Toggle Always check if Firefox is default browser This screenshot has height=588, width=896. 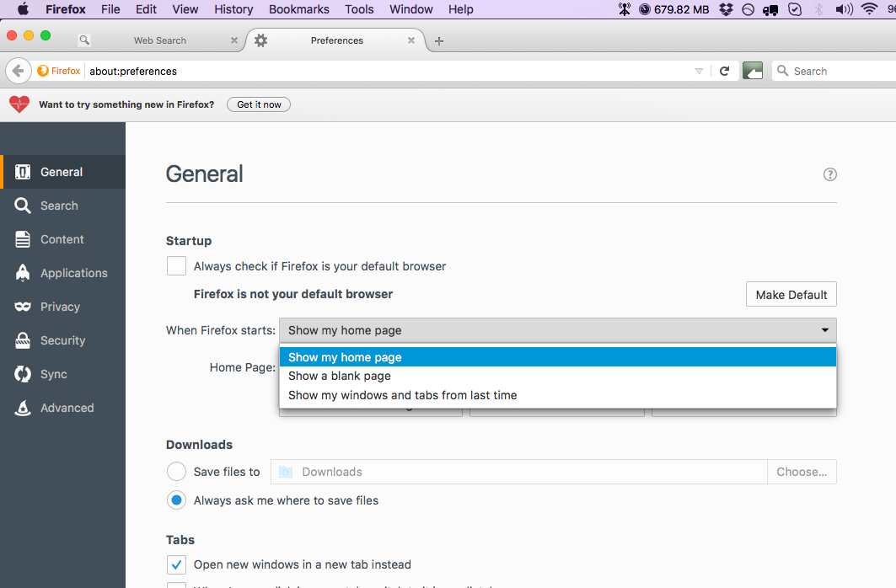coord(176,266)
